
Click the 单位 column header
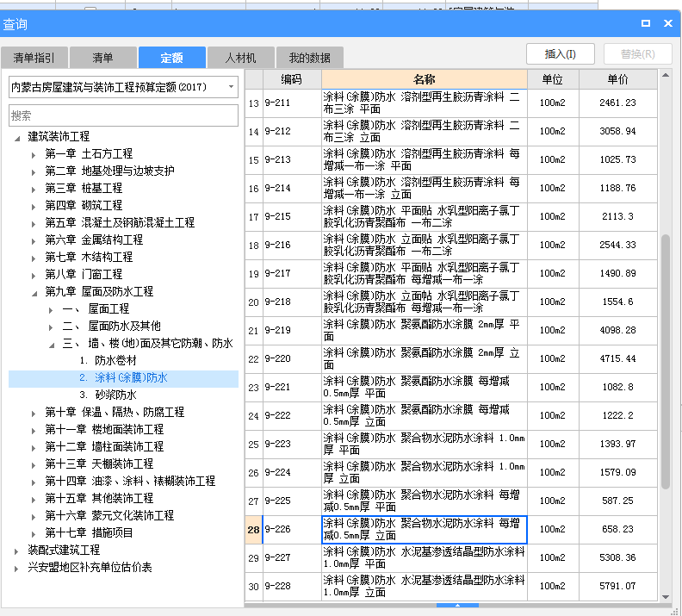(x=553, y=79)
